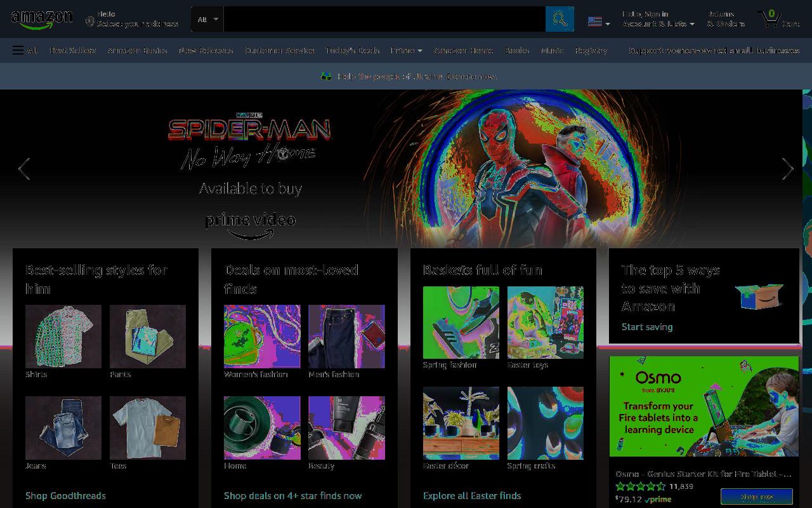Click the Osmo Genius Starter Kit title
812x508 pixels.
tap(704, 474)
